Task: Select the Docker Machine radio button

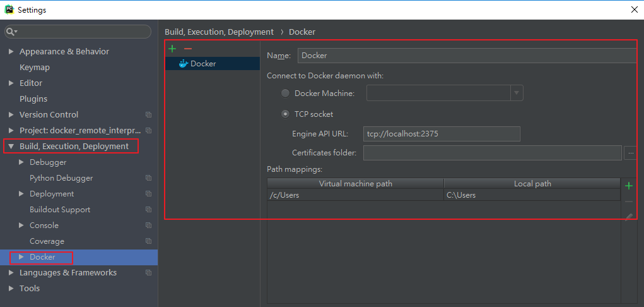Action: tap(285, 93)
